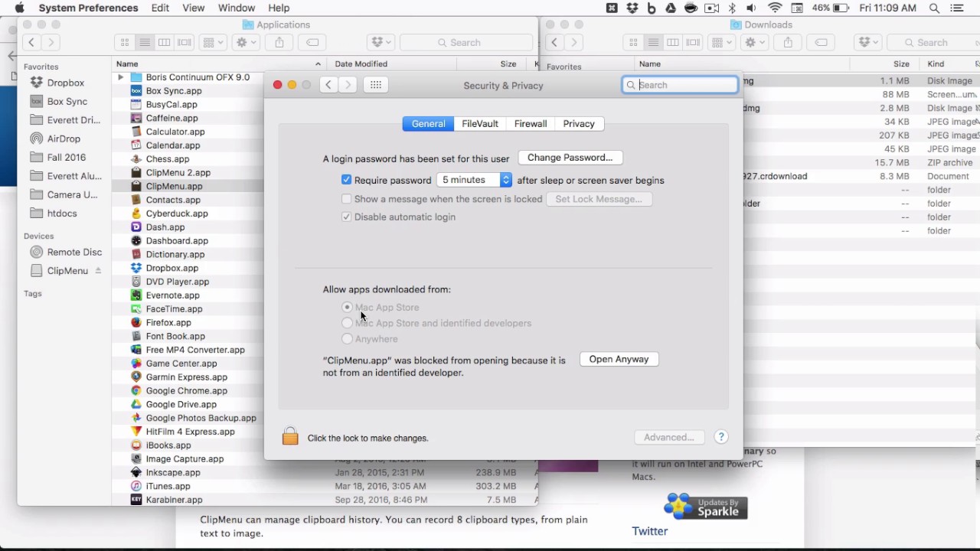Go back in System Preferences
The height and width of the screenshot is (551, 980).
328,85
